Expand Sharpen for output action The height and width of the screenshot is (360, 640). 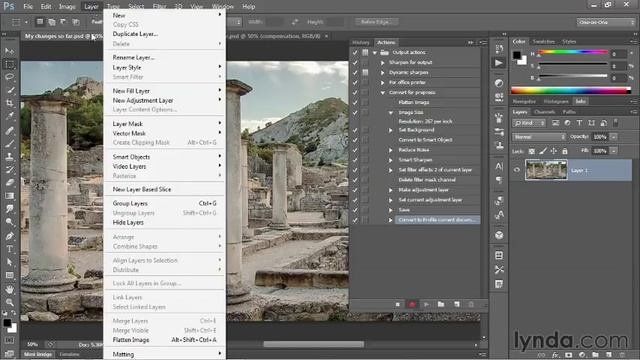coord(382,62)
